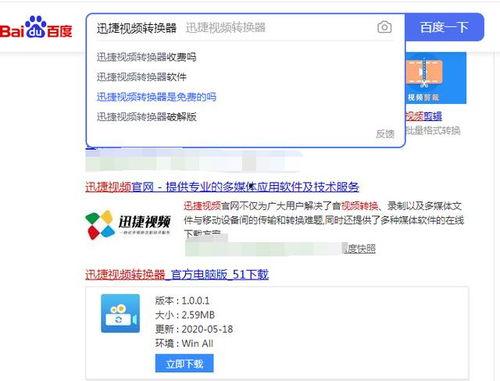Click the 百度一下 search button
The image size is (500, 381).
[444, 27]
